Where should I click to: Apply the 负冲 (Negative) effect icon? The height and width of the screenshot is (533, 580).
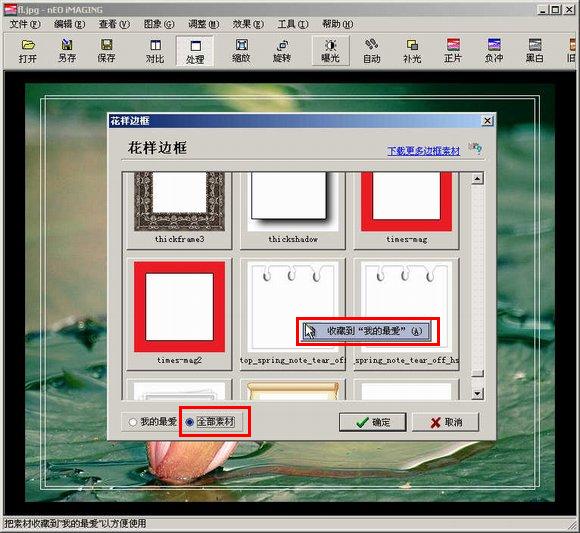point(494,51)
